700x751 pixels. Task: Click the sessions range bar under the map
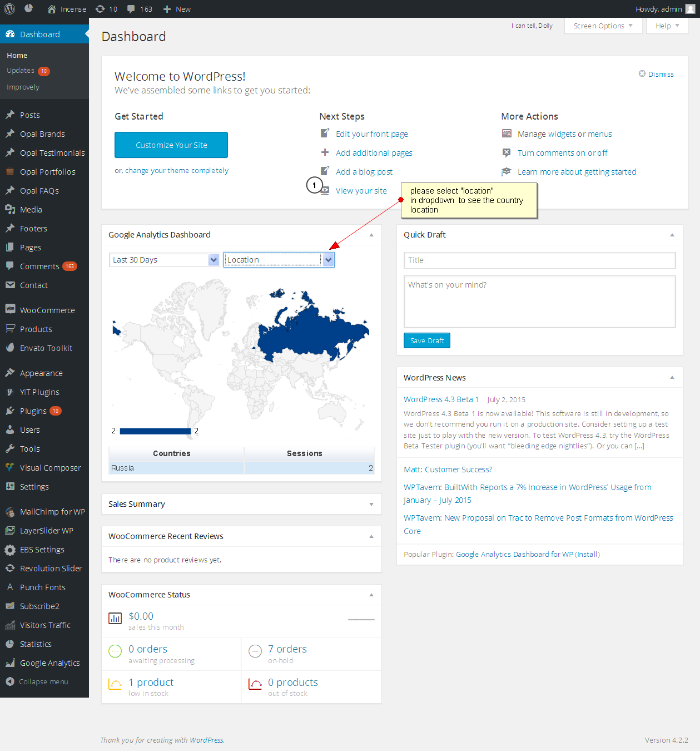(x=155, y=431)
